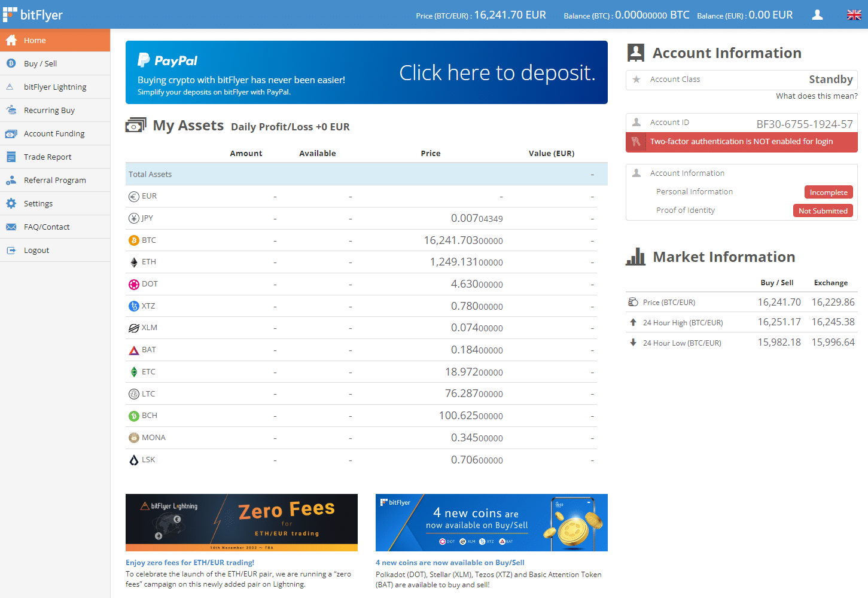Change language via UK flag icon
This screenshot has width=868, height=598.
(x=854, y=15)
